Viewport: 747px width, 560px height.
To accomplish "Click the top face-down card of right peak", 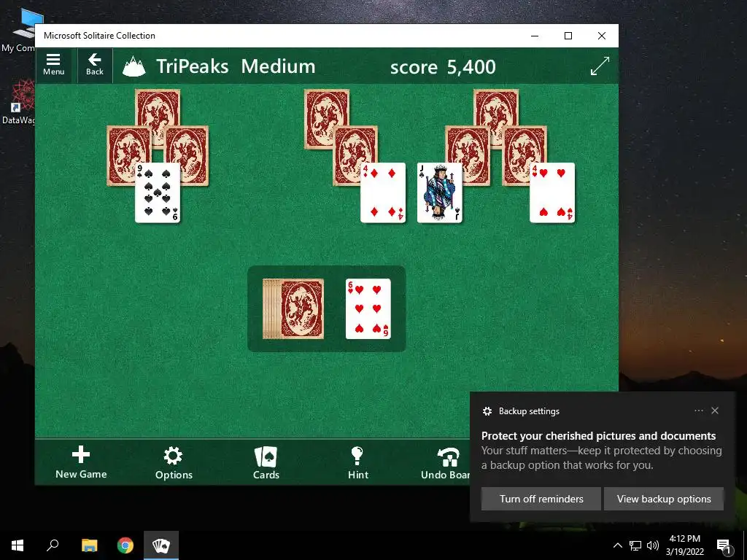I will pyautogui.click(x=496, y=108).
